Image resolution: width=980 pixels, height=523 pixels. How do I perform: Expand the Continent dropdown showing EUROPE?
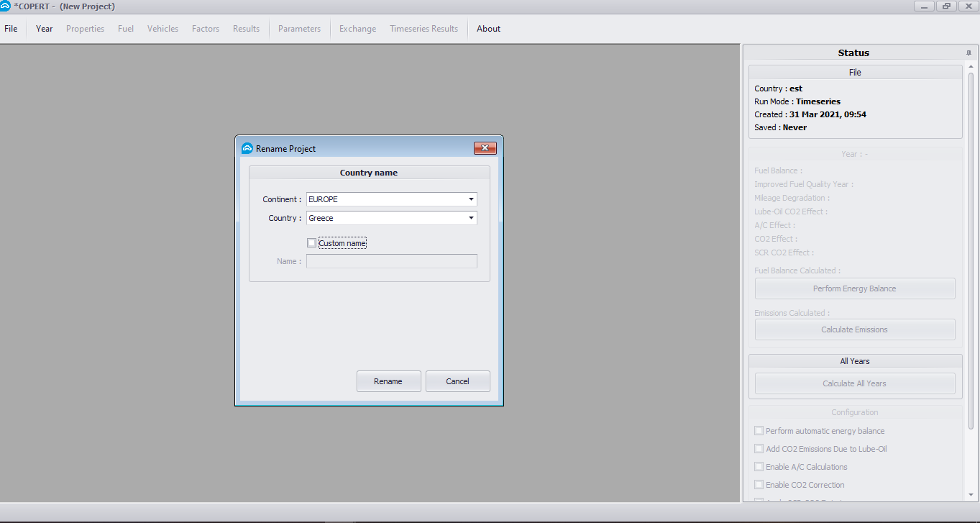[471, 199]
